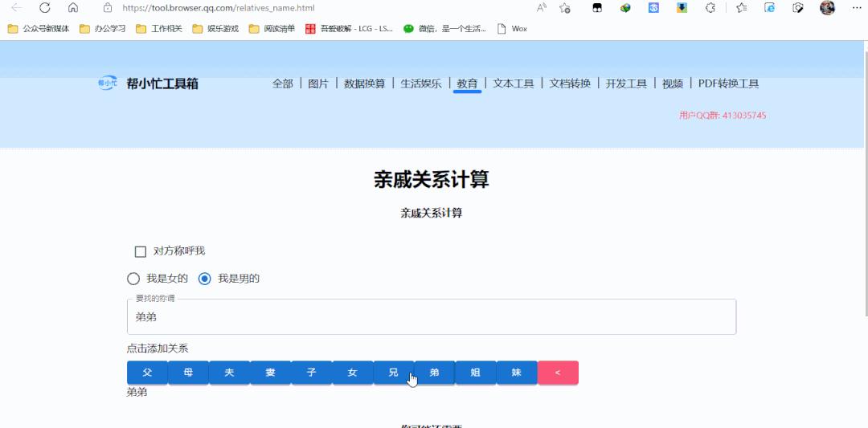Open the 娱乐游戏 bookmarks folder
This screenshot has width=868, height=428.
[216, 29]
